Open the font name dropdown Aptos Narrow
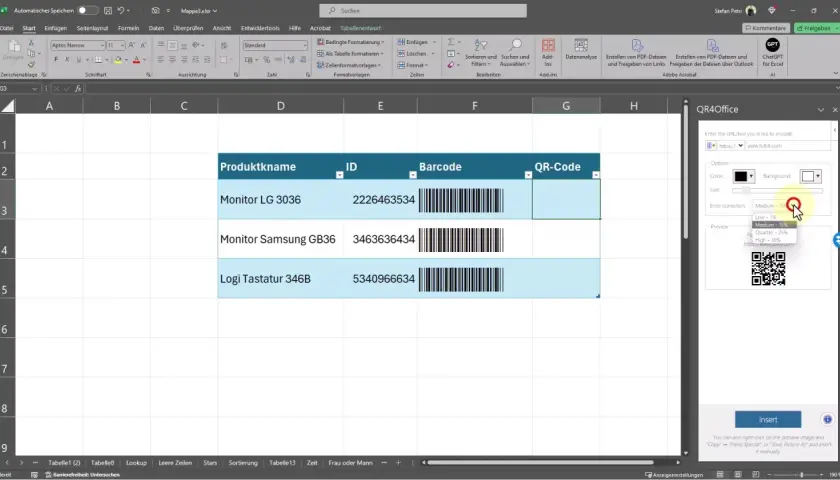 (x=102, y=46)
